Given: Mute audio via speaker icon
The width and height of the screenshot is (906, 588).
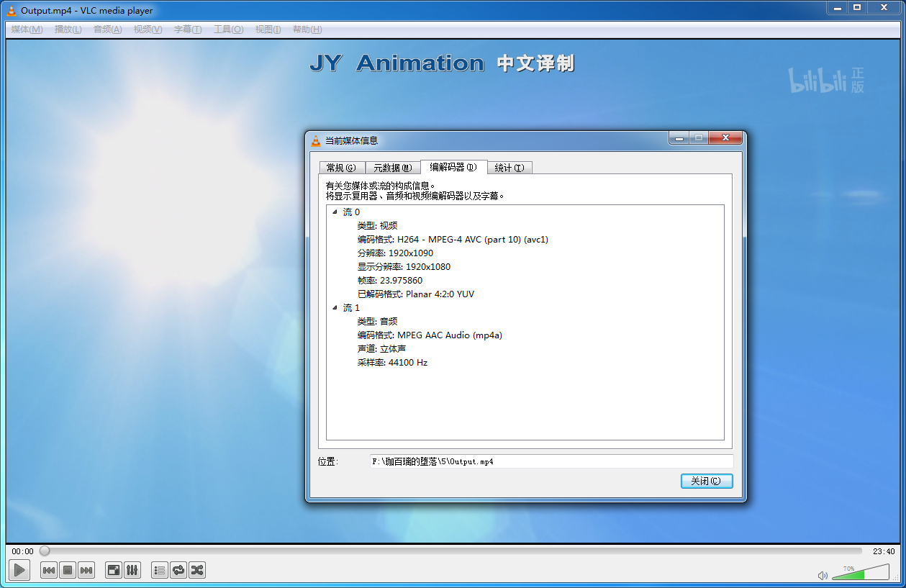Looking at the screenshot, I should [823, 575].
